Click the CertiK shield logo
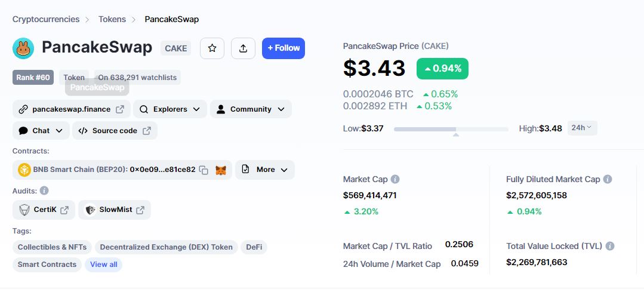644x292 pixels. click(24, 210)
